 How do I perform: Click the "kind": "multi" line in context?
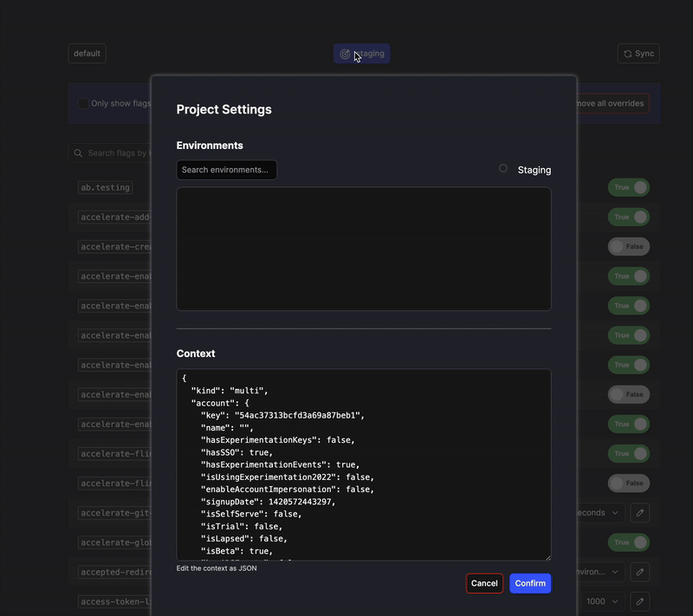coord(230,391)
